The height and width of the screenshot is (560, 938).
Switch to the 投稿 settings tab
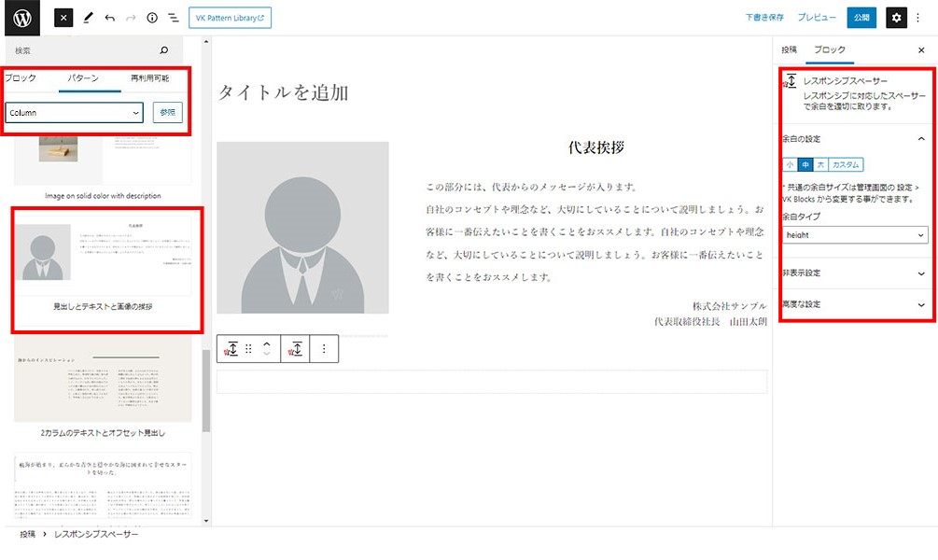coord(789,49)
